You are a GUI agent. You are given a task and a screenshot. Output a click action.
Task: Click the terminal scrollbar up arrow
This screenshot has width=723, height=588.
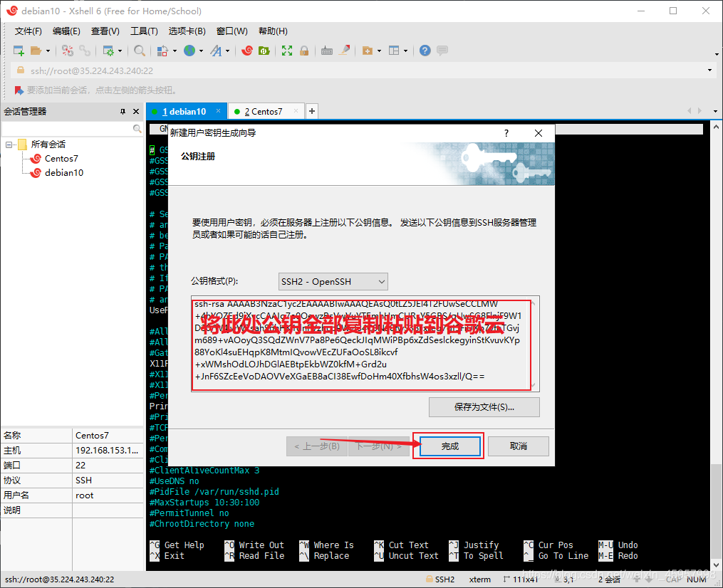pos(716,126)
